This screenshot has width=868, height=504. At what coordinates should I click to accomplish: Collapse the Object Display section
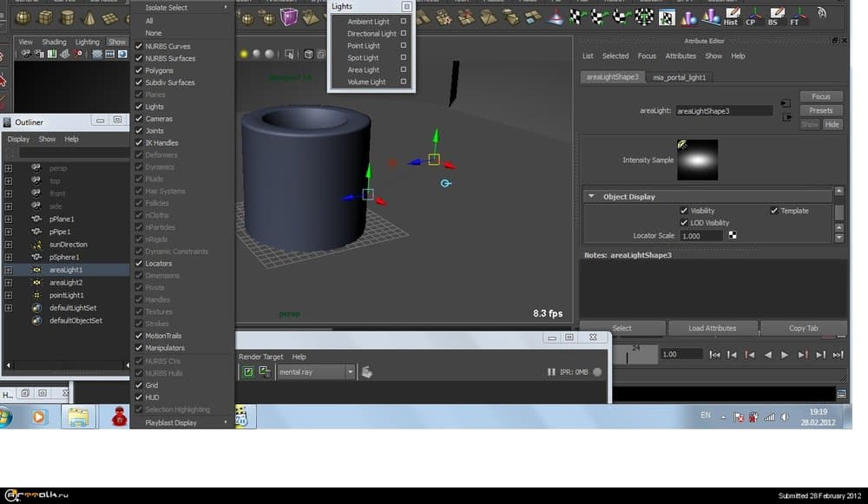click(x=592, y=197)
